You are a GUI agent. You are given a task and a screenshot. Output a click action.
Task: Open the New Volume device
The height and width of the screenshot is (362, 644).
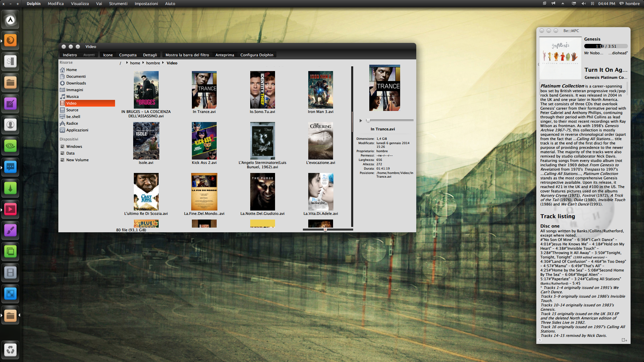point(77,160)
